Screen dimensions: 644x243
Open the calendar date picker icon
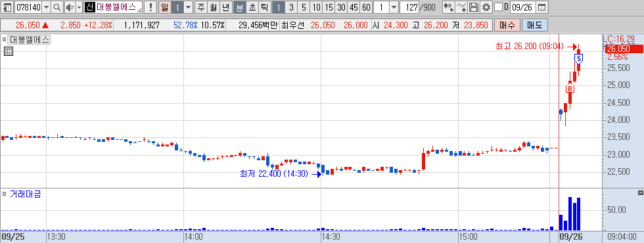pos(542,7)
